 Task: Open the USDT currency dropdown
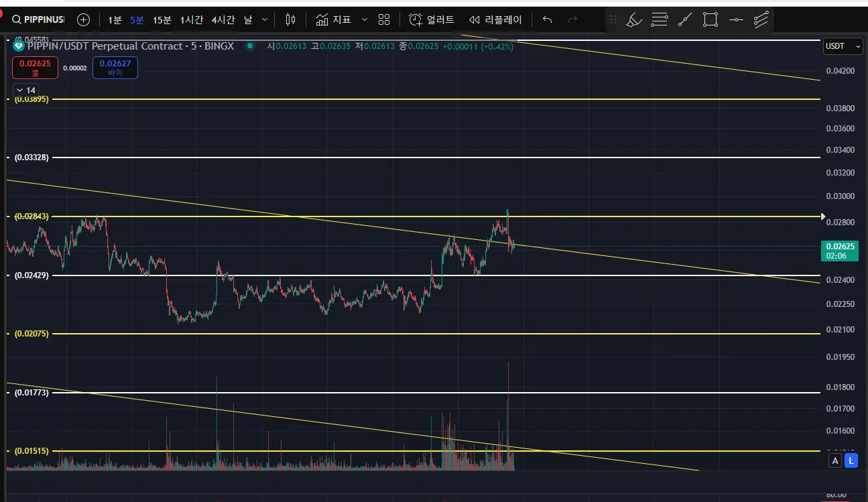pos(843,46)
